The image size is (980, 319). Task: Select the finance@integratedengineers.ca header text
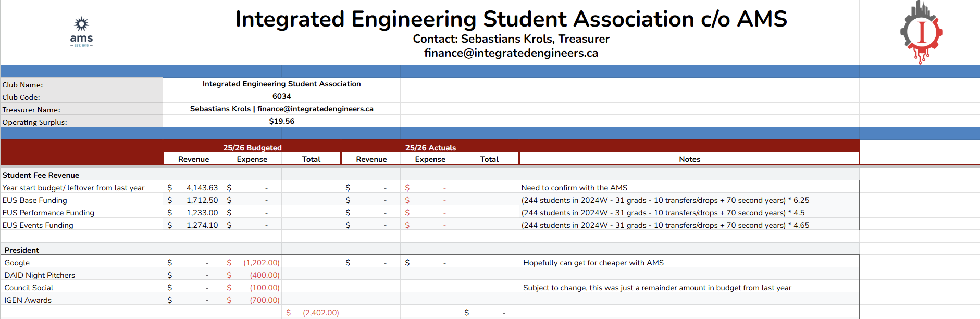(x=511, y=53)
